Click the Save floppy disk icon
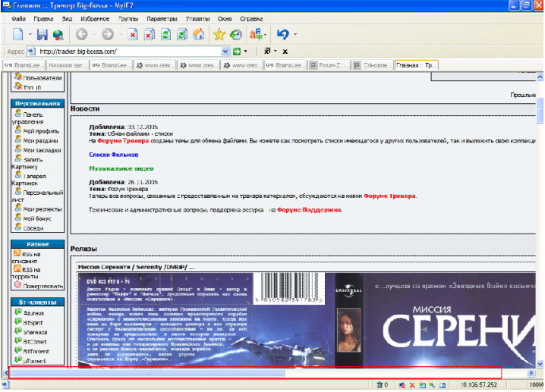 pyautogui.click(x=42, y=34)
